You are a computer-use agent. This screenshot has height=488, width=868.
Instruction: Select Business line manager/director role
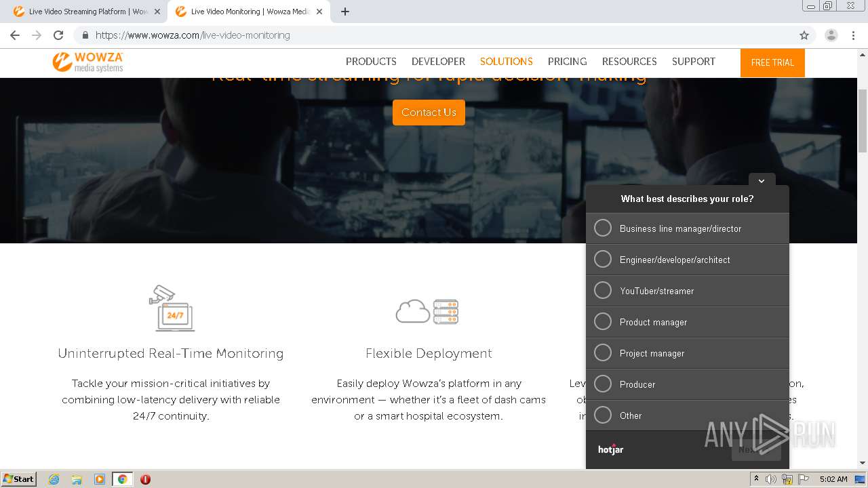click(688, 228)
